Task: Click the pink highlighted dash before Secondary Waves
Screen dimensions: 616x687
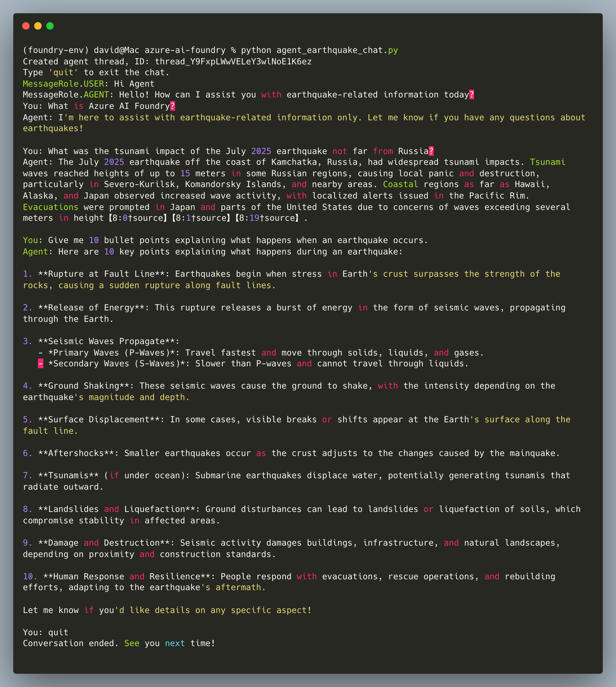Action: tap(40, 364)
